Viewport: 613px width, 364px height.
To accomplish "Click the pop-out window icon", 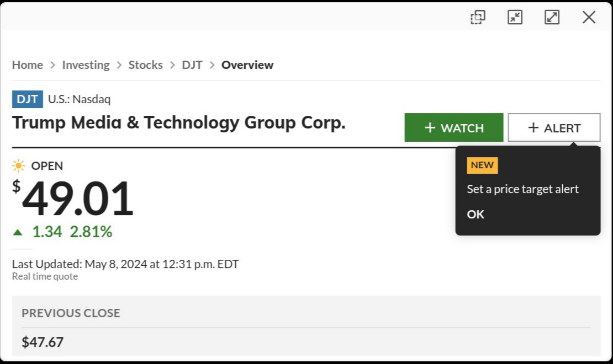I will pyautogui.click(x=478, y=17).
